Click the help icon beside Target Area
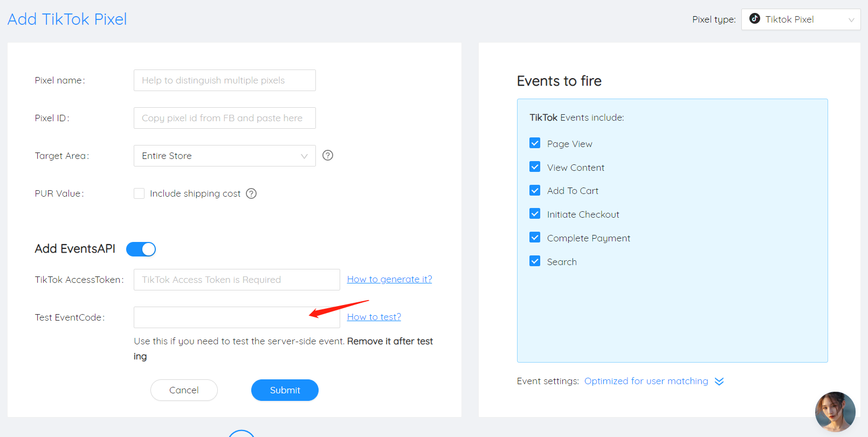This screenshot has width=868, height=437. click(x=328, y=155)
